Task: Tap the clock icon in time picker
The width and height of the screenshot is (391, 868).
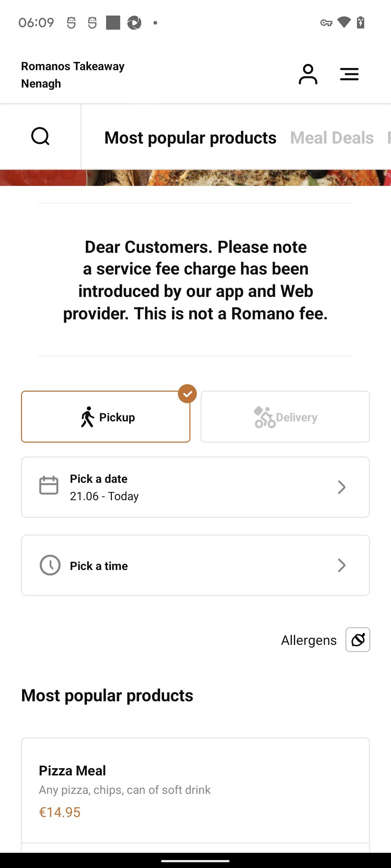Action: pos(50,565)
